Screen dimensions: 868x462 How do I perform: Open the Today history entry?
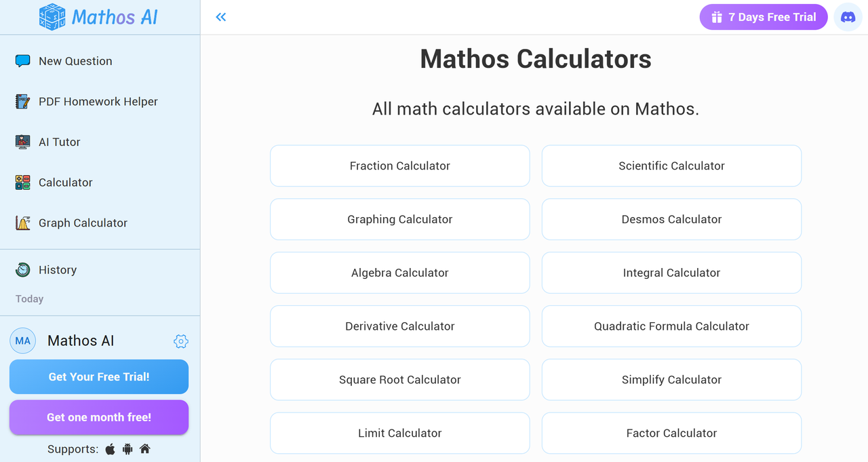pos(28,299)
